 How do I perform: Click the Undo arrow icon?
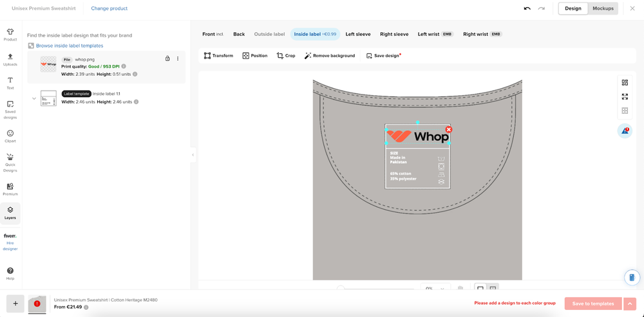point(527,8)
